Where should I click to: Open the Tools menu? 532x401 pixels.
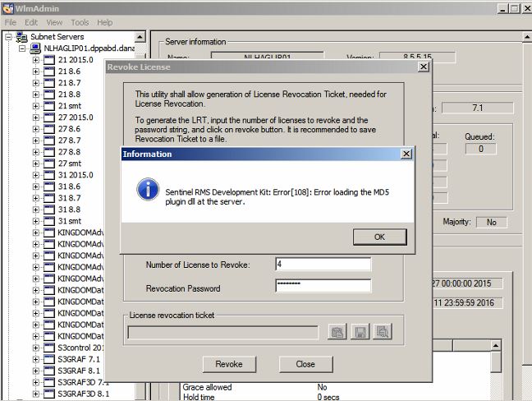[x=80, y=22]
